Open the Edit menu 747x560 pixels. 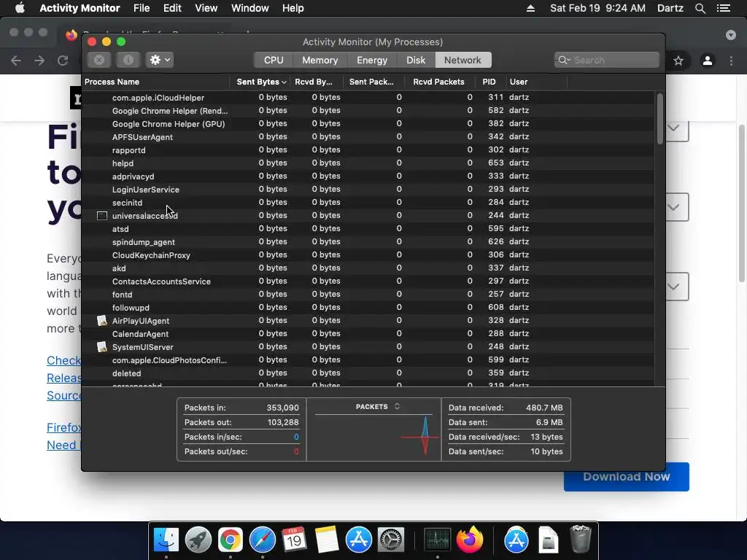[172, 8]
